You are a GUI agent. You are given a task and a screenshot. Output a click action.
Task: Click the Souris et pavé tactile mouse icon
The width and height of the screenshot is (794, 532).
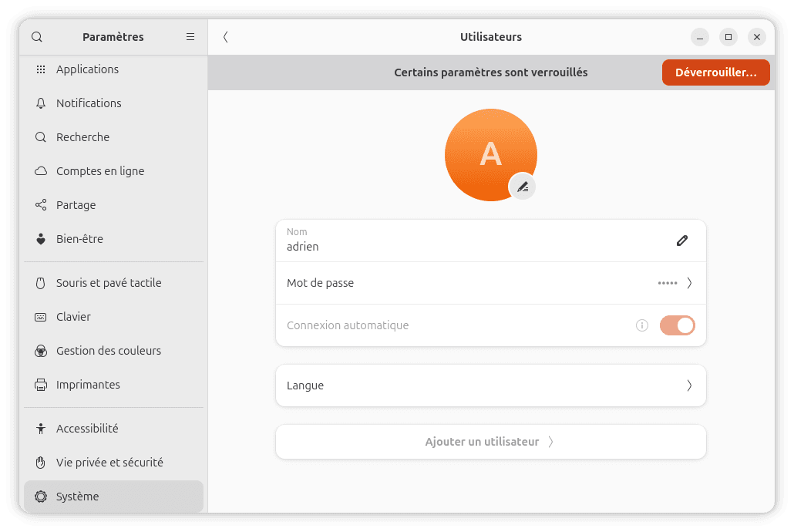click(41, 283)
